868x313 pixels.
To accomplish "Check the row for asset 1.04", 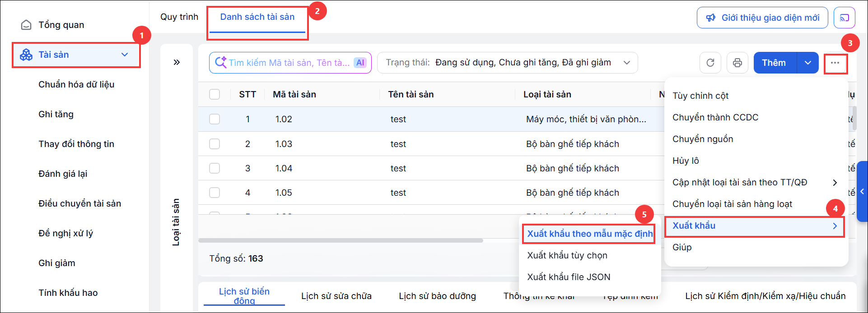I will point(215,168).
